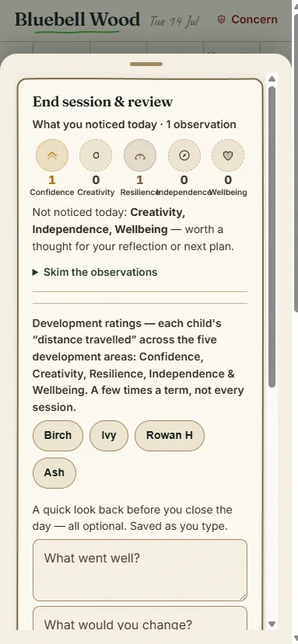Viewport: 298px width, 644px height.
Task: Click the vertical scrollbar thumb
Action: pos(272,236)
